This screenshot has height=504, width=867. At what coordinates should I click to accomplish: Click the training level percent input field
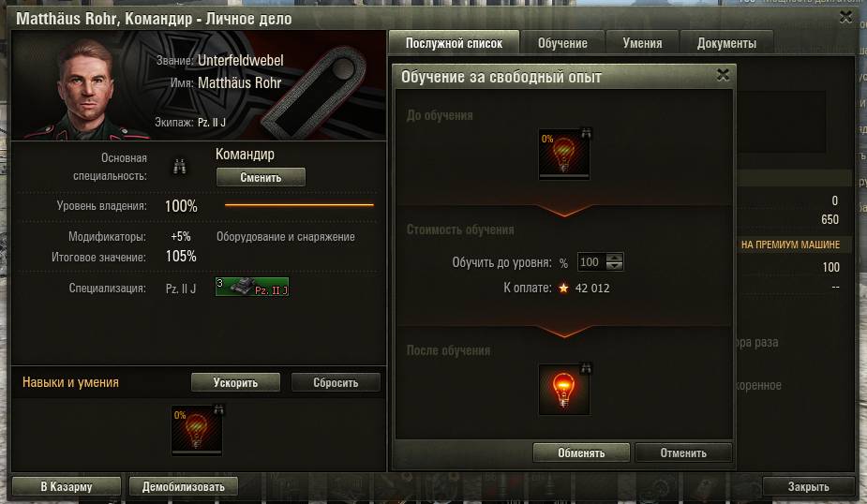591,262
